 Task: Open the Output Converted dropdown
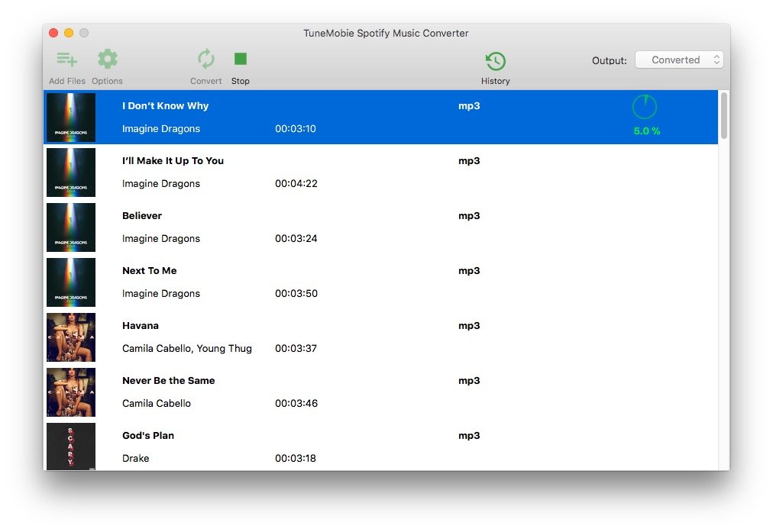pos(679,60)
